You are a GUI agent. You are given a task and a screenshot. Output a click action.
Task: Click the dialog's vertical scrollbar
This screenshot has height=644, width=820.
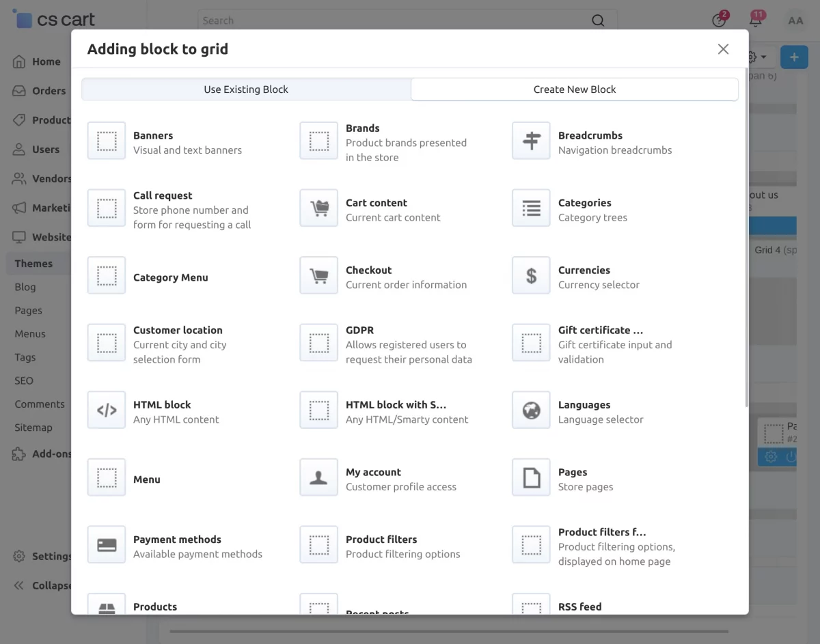746,237
